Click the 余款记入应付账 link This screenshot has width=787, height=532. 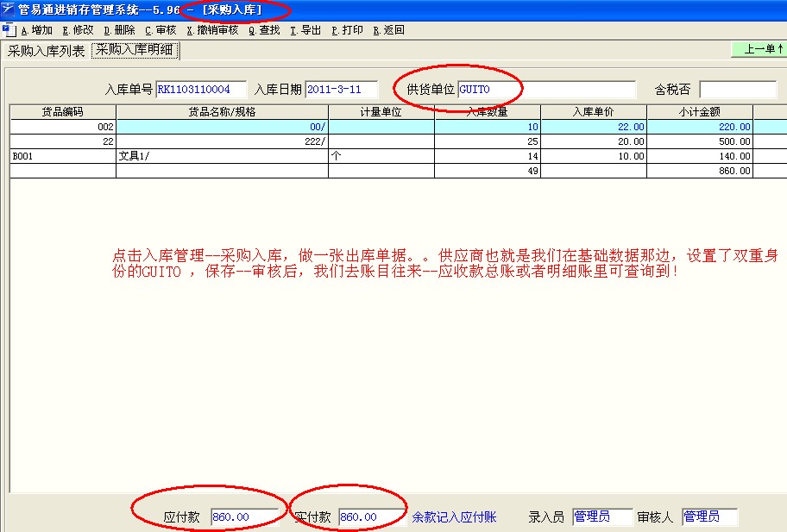coord(454,517)
